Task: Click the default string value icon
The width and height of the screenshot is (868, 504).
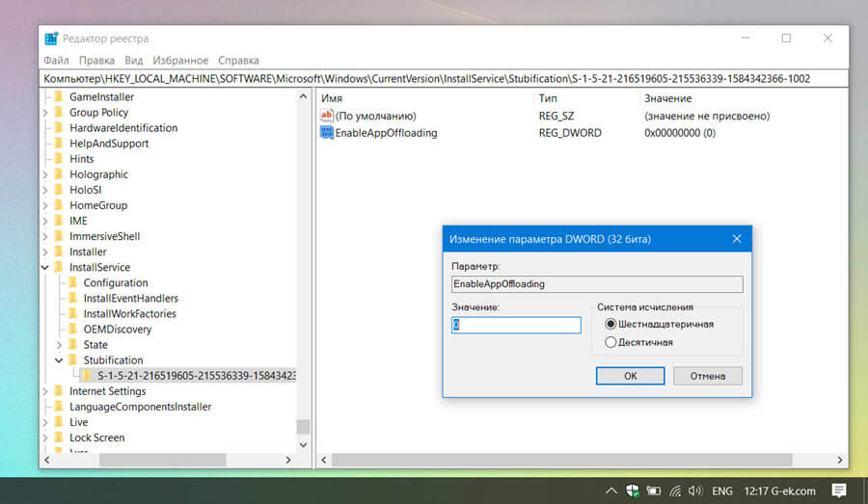Action: [x=327, y=116]
